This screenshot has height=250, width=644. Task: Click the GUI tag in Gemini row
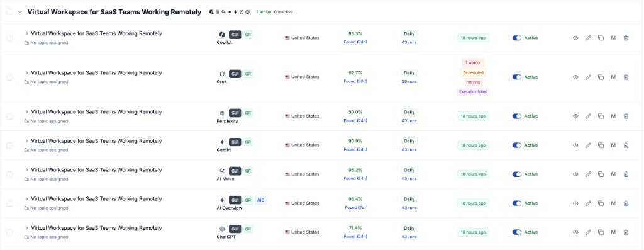[235, 142]
